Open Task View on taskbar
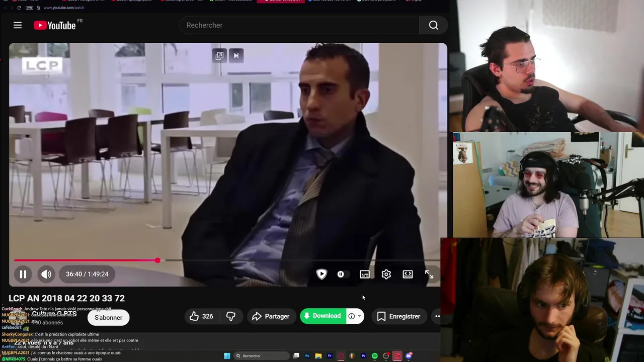The height and width of the screenshot is (362, 644). (296, 356)
